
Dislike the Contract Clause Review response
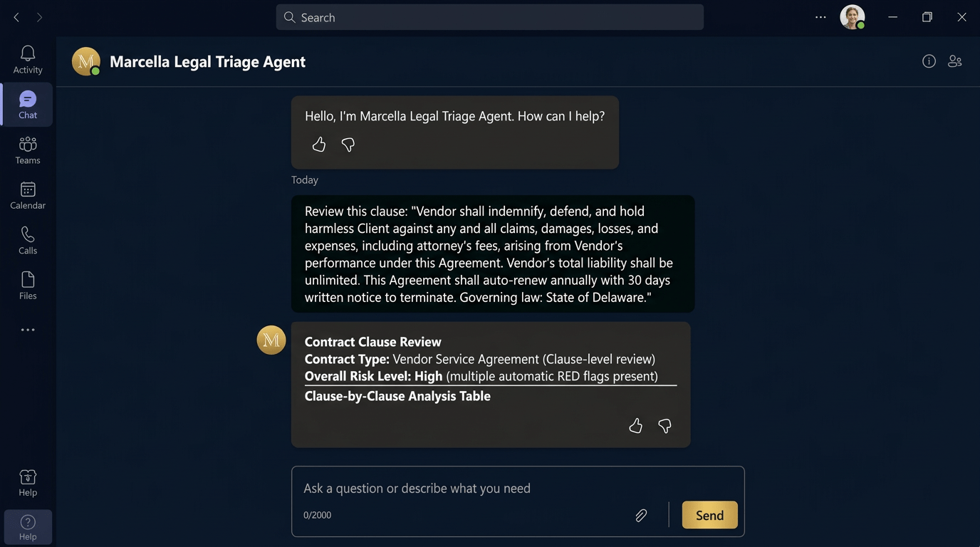tap(665, 426)
